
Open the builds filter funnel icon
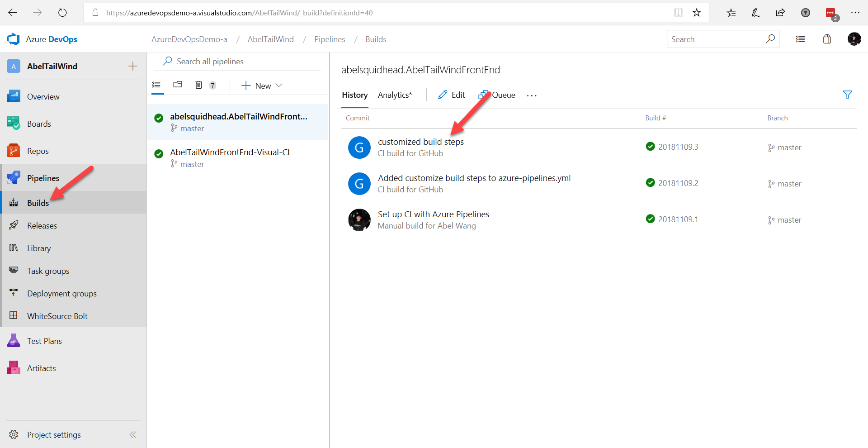[x=848, y=95]
